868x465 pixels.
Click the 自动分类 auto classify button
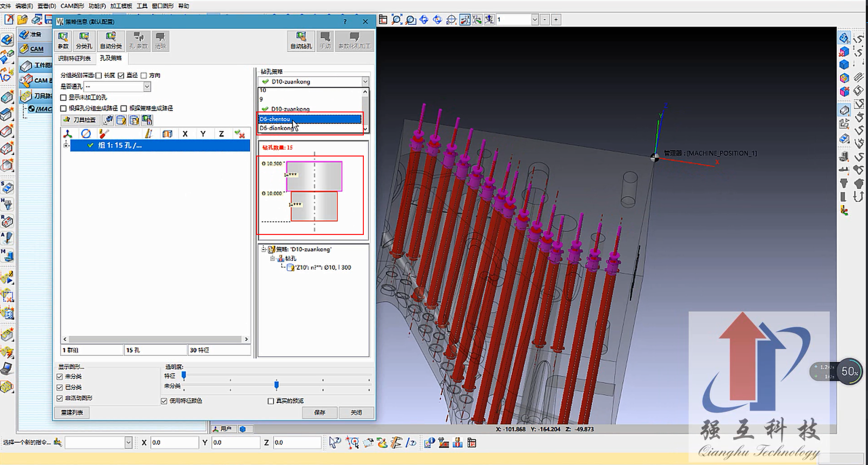click(110, 41)
